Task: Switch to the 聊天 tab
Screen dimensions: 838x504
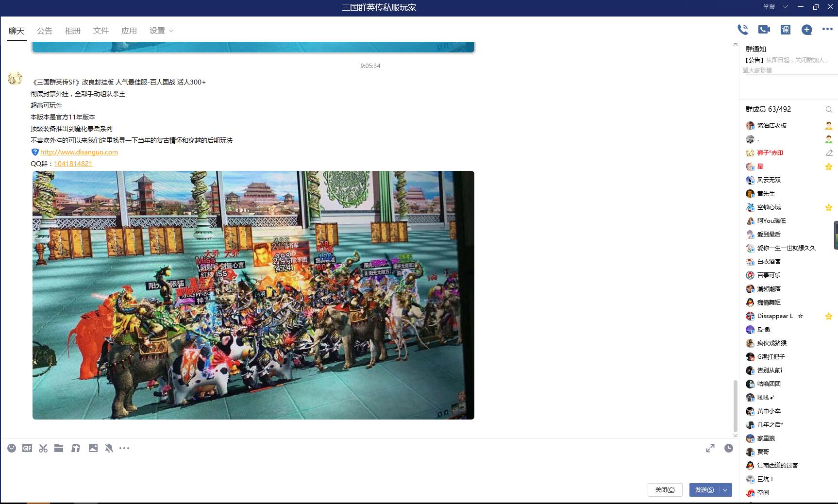Action: (17, 31)
